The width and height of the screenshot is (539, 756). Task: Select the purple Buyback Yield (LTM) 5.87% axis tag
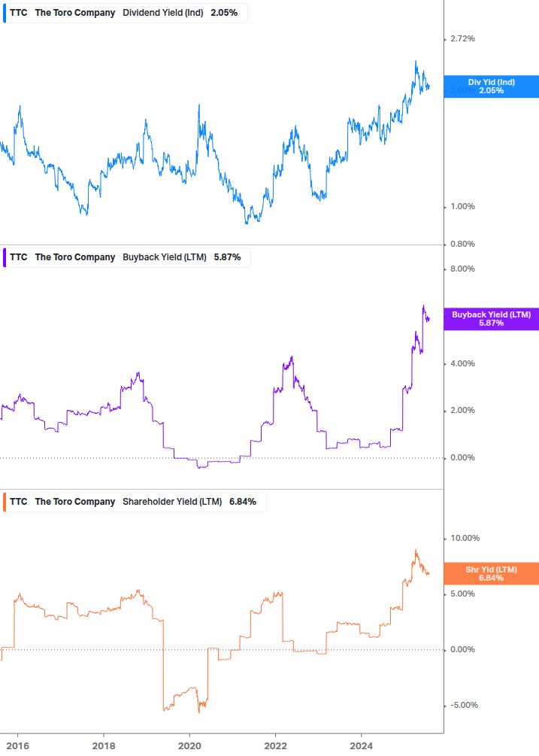point(492,319)
